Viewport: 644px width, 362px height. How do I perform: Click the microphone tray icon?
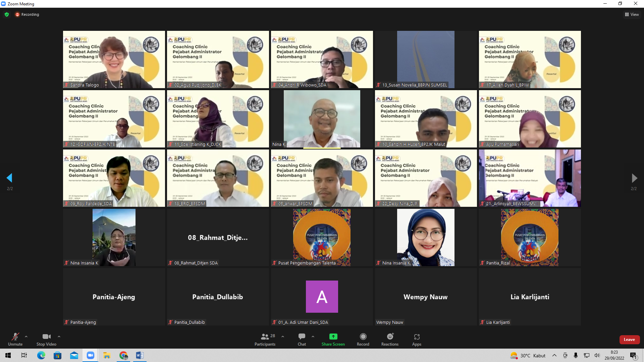576,356
